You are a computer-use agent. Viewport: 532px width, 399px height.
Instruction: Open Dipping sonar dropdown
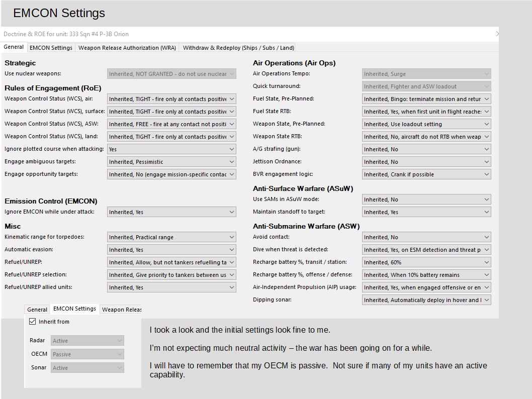click(426, 300)
